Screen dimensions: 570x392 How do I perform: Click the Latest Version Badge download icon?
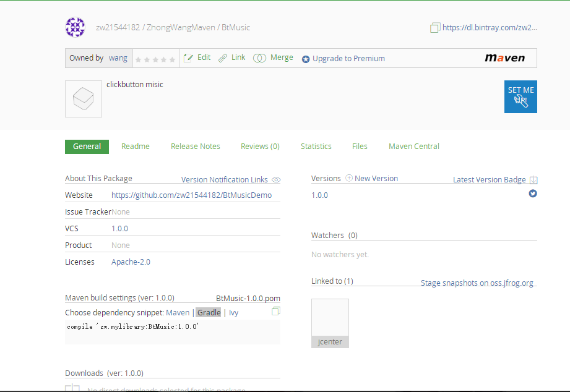(x=533, y=179)
